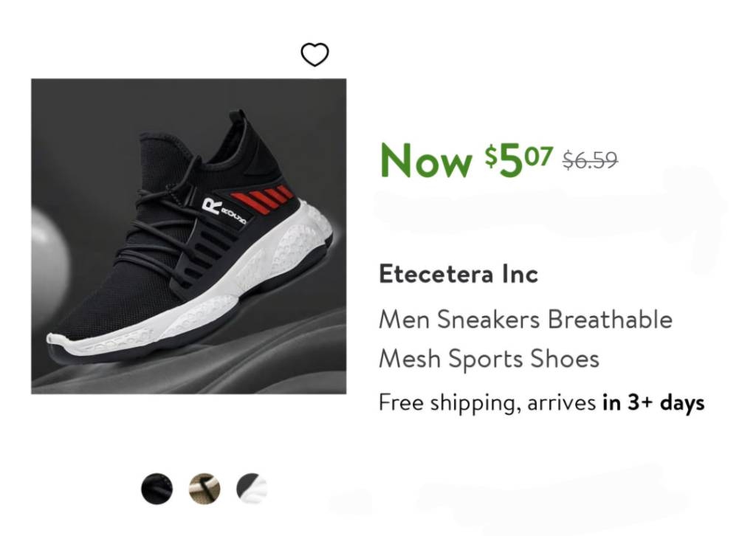Viewport: 756px width, 536px height.
Task: Click the green $5.07 sale price
Action: point(518,159)
